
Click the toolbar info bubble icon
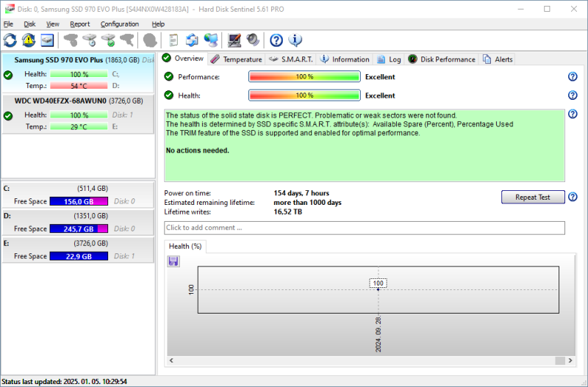295,40
